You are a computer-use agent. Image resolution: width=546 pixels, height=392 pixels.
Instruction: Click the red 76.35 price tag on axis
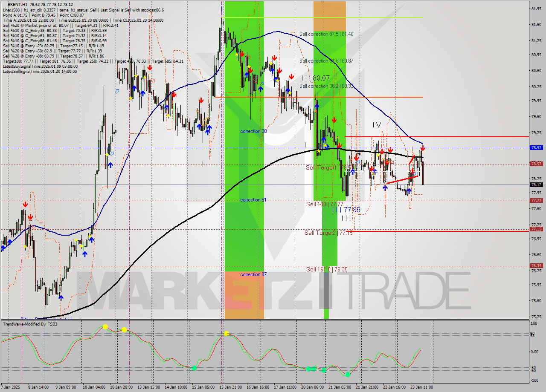[536, 265]
